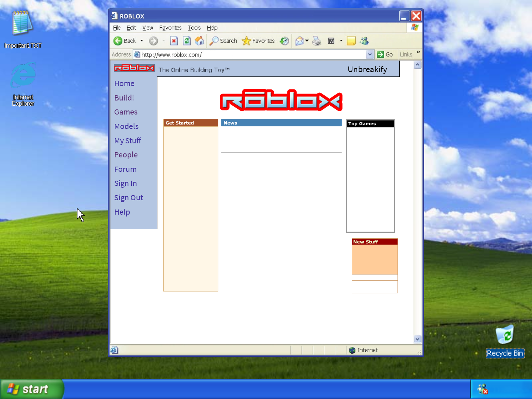Click the Messenger icon in toolbar
This screenshot has height=399, width=532.
(x=364, y=41)
